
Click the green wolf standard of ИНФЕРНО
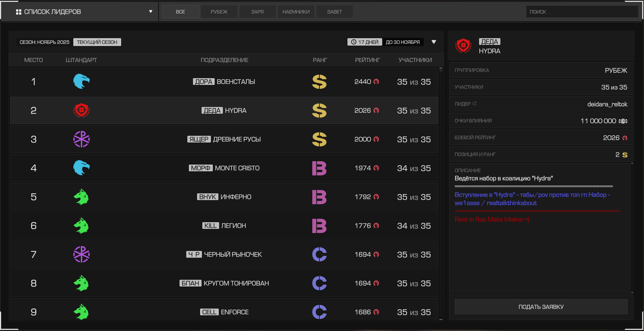point(82,197)
